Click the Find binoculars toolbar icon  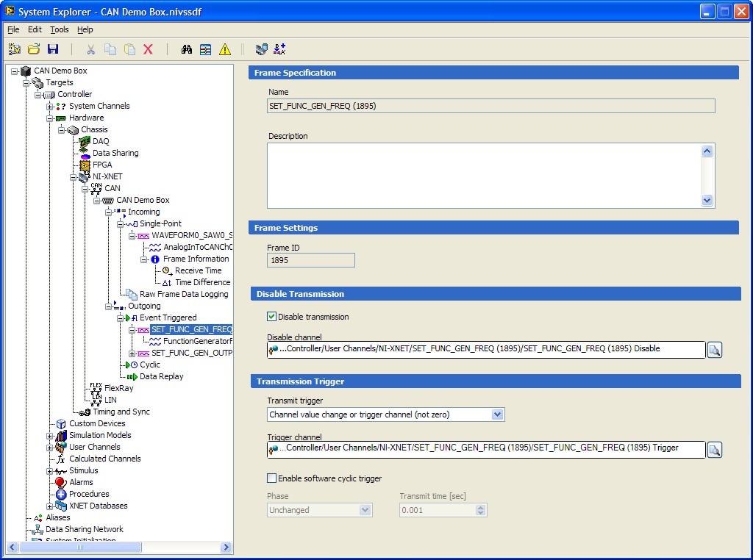click(x=186, y=49)
